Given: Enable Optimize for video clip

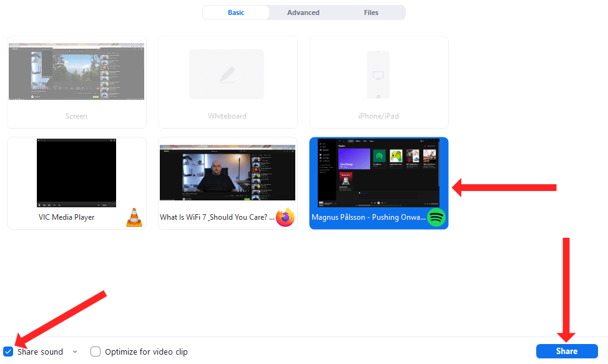Looking at the screenshot, I should (x=96, y=352).
